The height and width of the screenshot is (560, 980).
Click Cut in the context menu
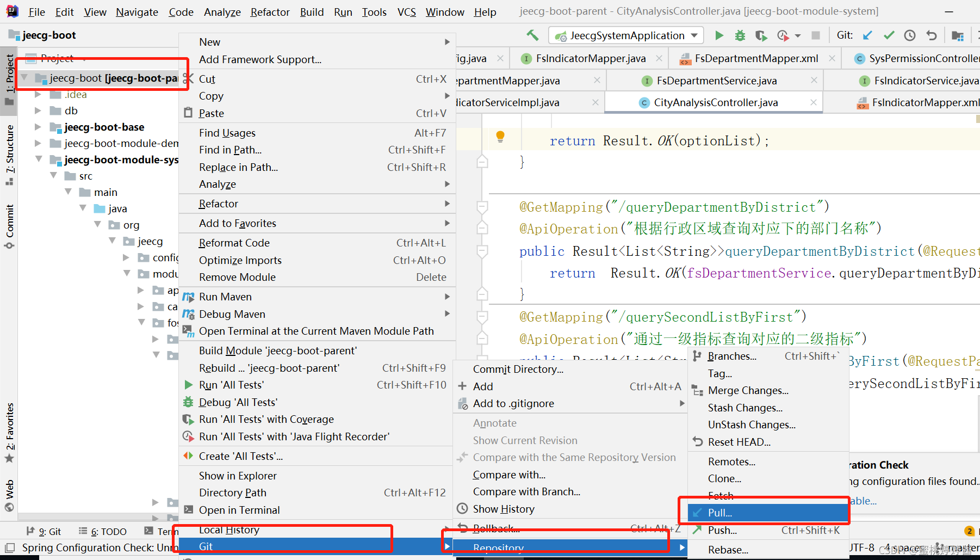click(317, 79)
